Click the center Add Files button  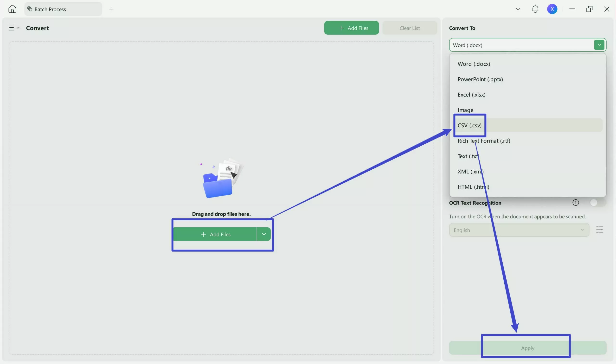215,234
